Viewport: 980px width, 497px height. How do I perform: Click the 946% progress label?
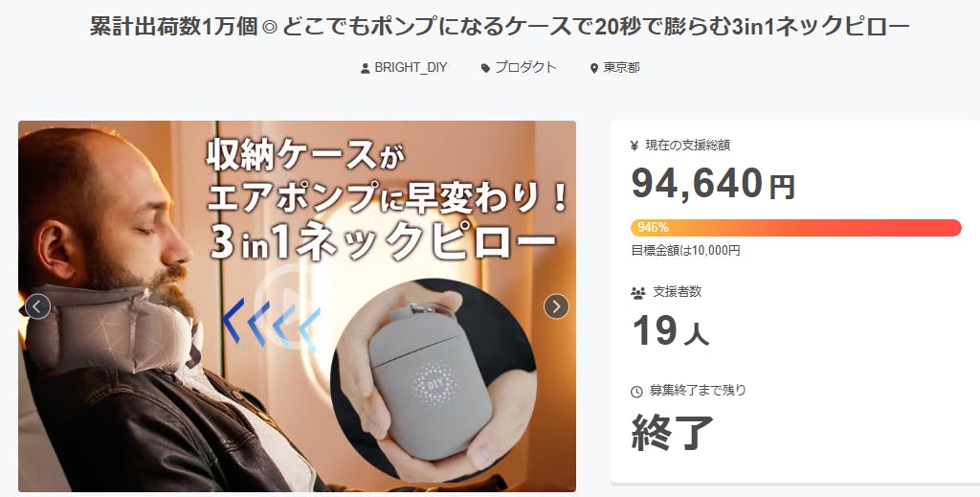[x=653, y=228]
